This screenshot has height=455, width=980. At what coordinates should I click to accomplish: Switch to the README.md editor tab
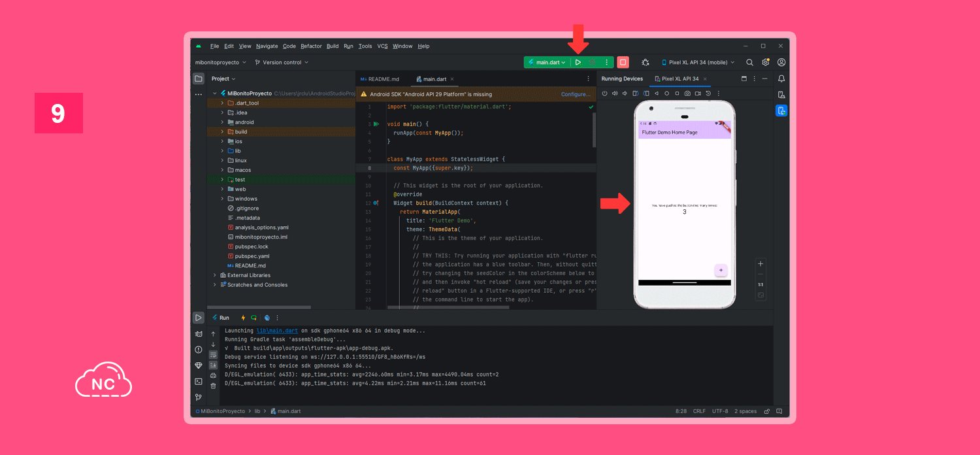coord(380,79)
